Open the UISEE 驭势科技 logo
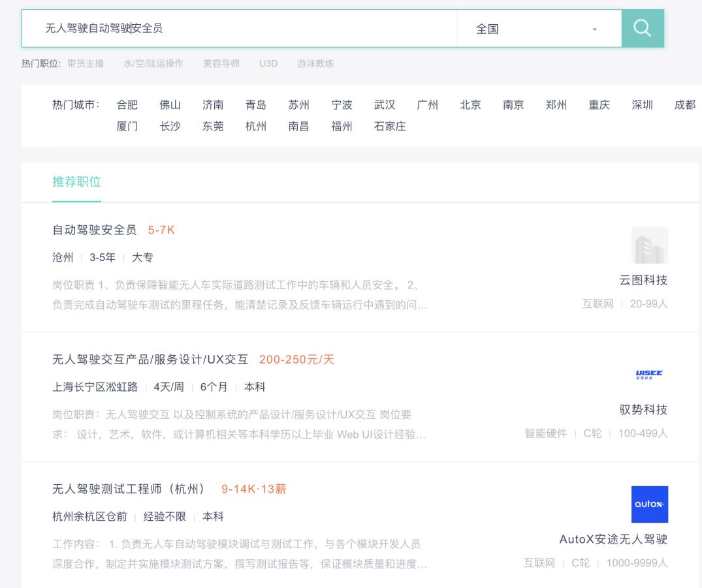Image resolution: width=702 pixels, height=588 pixels. [649, 375]
